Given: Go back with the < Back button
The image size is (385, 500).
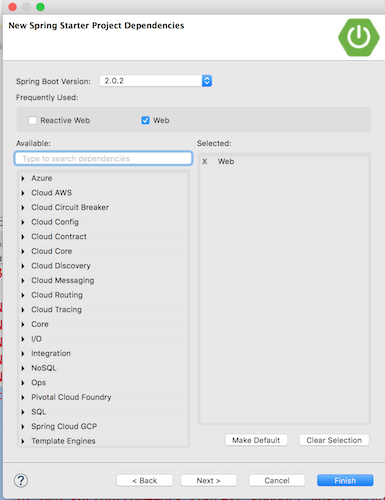Looking at the screenshot, I should [145, 480].
